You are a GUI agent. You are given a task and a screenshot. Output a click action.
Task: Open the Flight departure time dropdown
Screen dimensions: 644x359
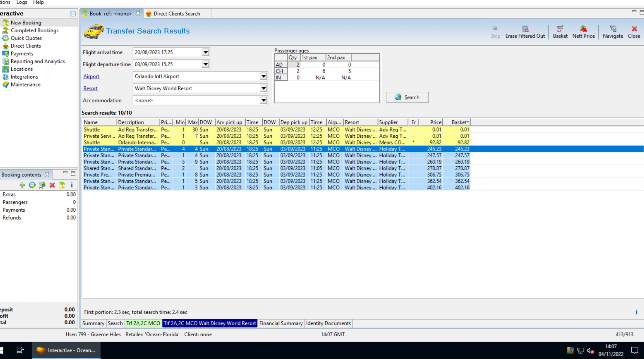click(x=205, y=64)
